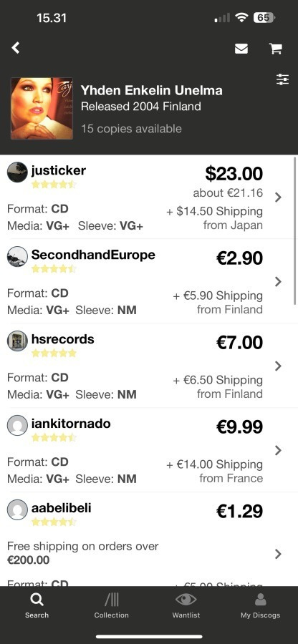Screen dimensions: 298x644
Task: Expand SecondhandEurope's €2.90 listing chevron
Action: (x=278, y=282)
